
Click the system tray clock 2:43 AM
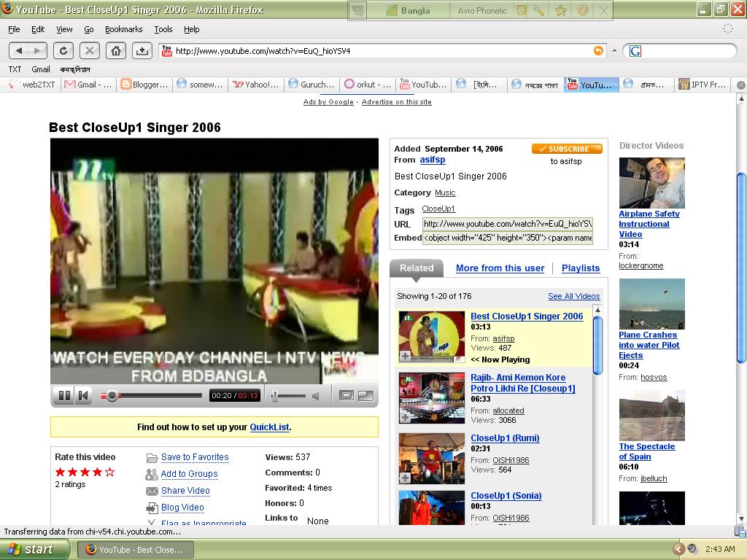[720, 549]
